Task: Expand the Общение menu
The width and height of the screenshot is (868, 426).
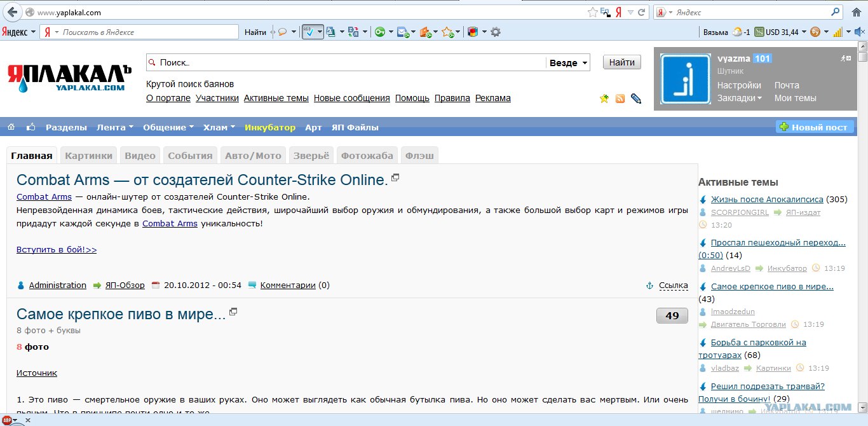Action: coord(168,127)
